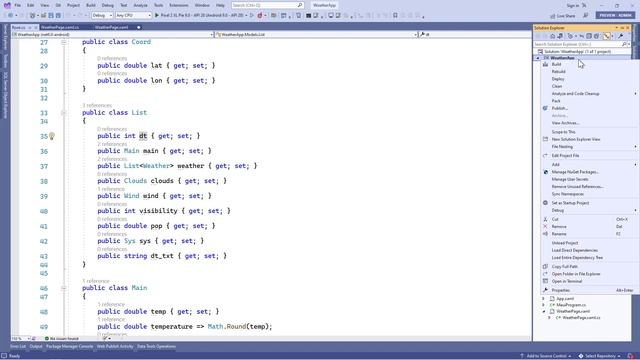Click Hot Reload flame icon
Screen dimensions: 640x360
pos(260,16)
